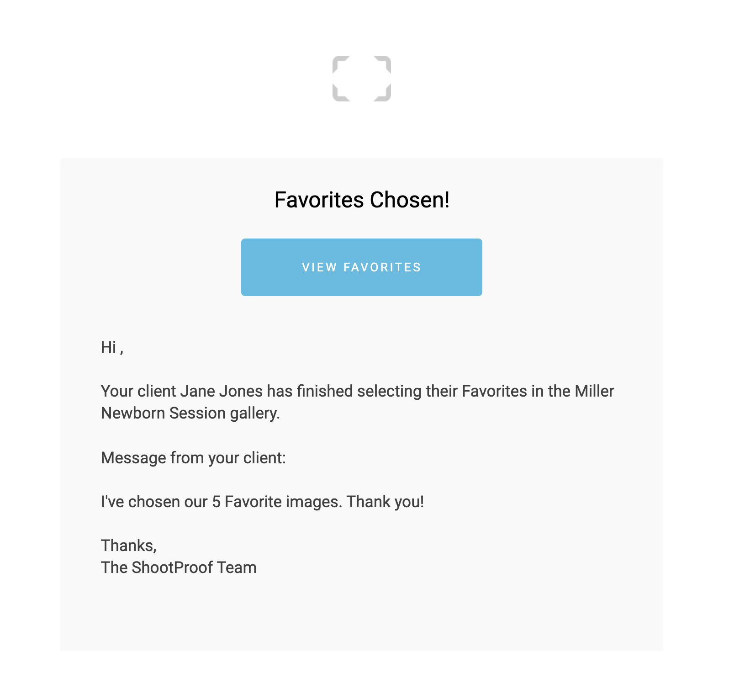Click the bottom-right corner bracket of the logo
Screen dimensions: 729x700
383,93
